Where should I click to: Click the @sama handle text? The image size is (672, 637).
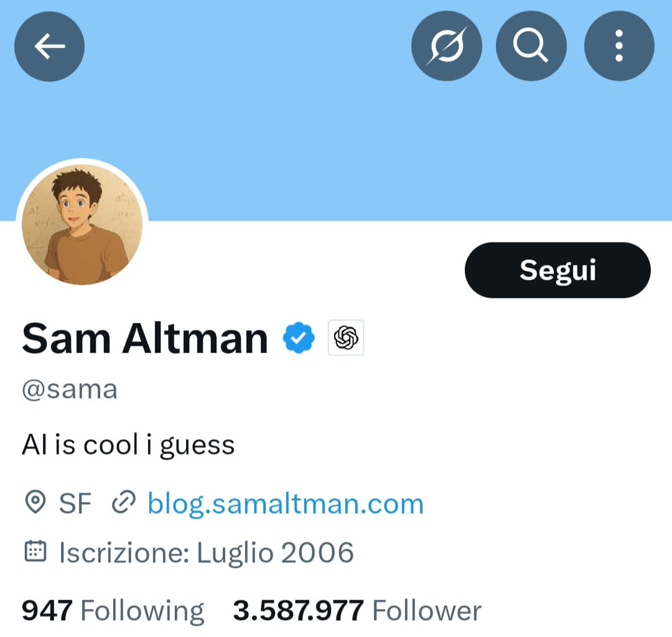coord(70,390)
